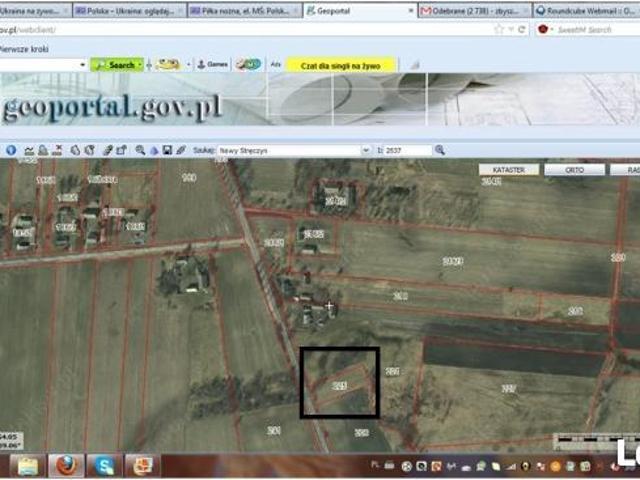Viewport: 640px width, 480px height.
Task: Click the yellow 'Czat dla singli na żywo' banner
Action: pyautogui.click(x=340, y=65)
